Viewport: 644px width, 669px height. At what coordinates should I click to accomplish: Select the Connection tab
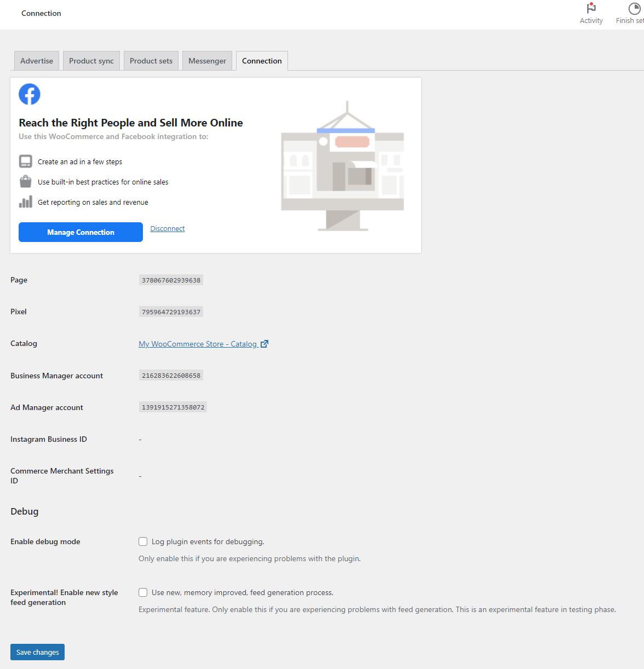coord(262,61)
